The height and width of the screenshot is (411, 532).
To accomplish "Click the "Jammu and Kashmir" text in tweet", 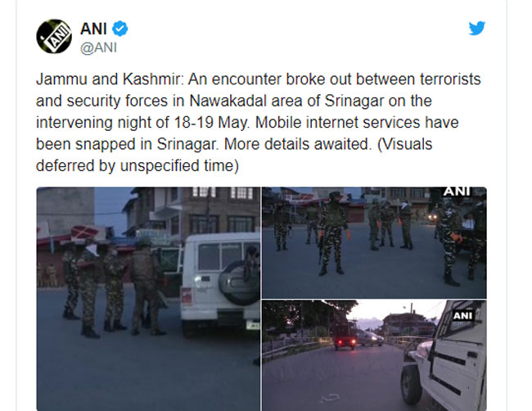I will pyautogui.click(x=108, y=79).
